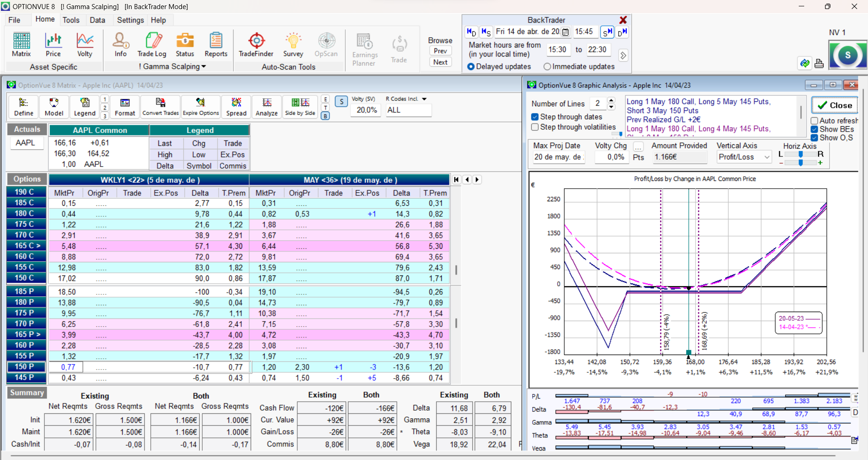Screen dimensions: 868x460
Task: Adjust the upper Horiz Axis slider
Action: (801, 154)
